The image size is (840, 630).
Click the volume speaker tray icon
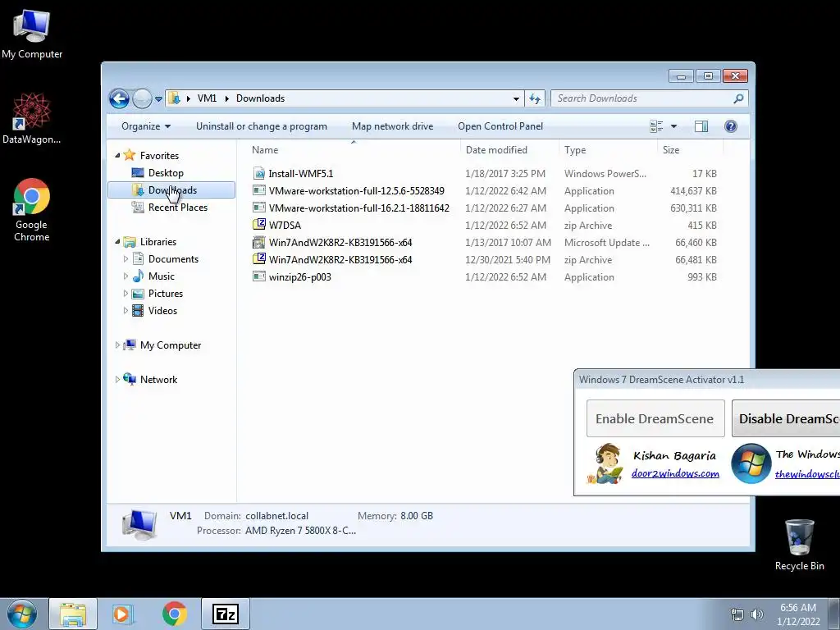(x=756, y=614)
